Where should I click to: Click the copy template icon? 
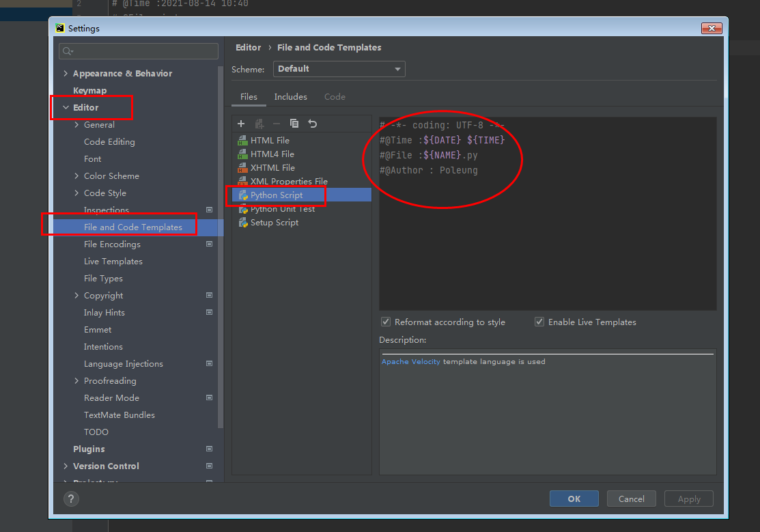294,124
